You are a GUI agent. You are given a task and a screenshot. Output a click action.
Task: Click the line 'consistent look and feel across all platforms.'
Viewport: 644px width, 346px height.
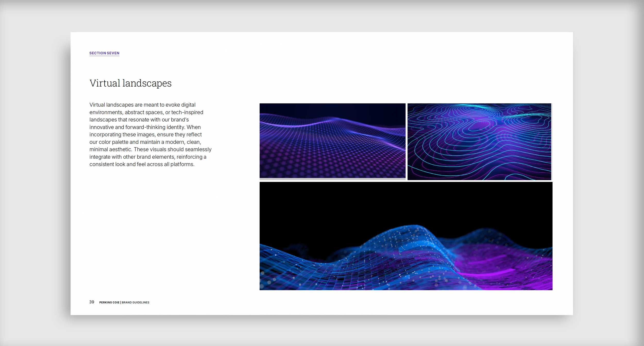point(142,164)
